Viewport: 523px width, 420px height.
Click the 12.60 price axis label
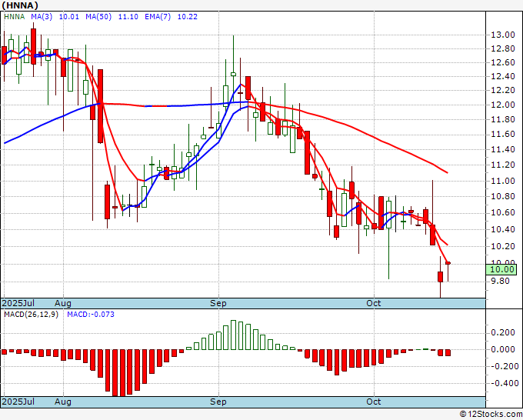point(503,62)
